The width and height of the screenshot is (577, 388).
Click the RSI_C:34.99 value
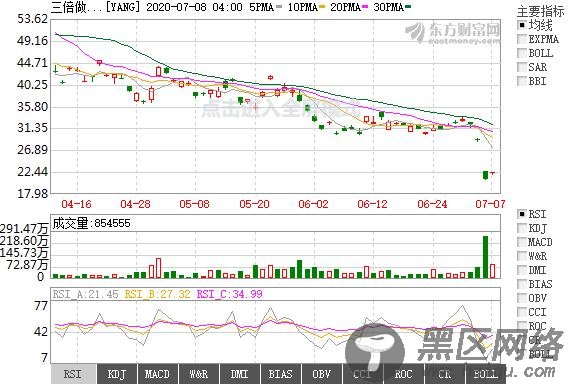[230, 294]
